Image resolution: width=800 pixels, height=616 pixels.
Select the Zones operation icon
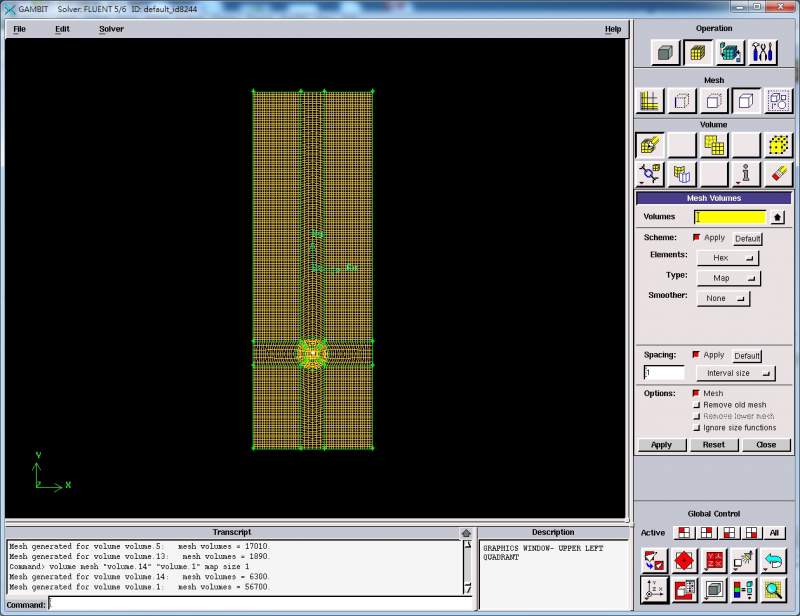point(730,52)
